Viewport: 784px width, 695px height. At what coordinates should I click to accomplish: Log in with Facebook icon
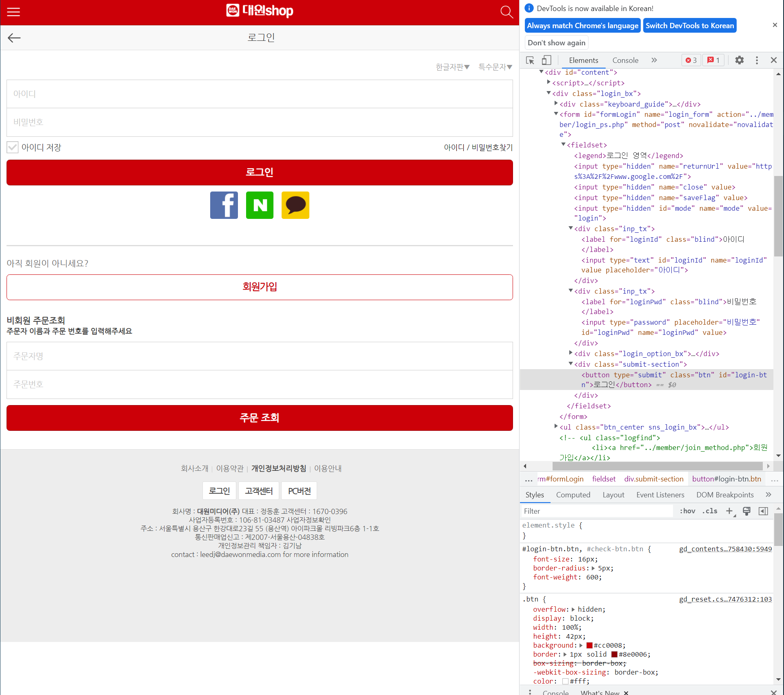(224, 205)
